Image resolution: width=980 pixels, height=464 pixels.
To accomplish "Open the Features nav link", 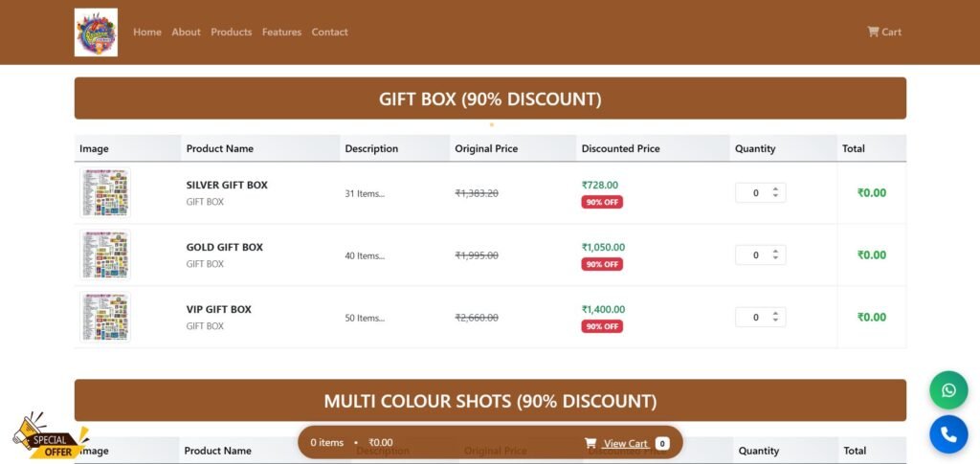I will [x=281, y=33].
